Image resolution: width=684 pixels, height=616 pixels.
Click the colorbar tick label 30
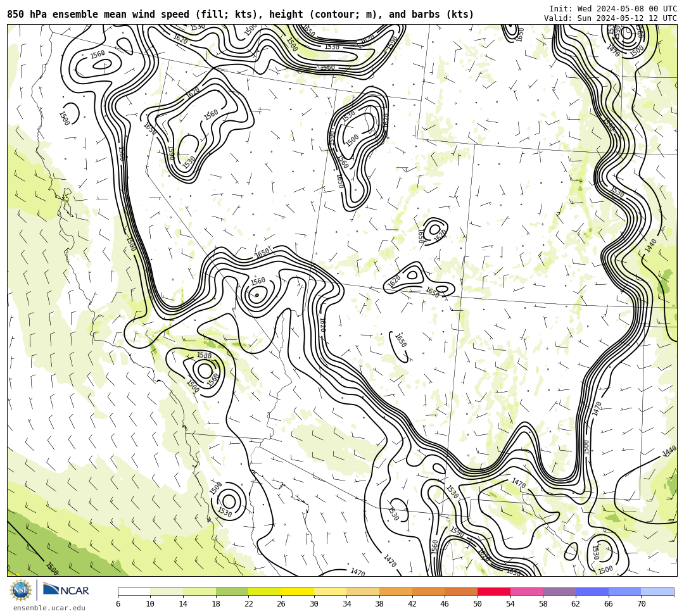pyautogui.click(x=314, y=604)
